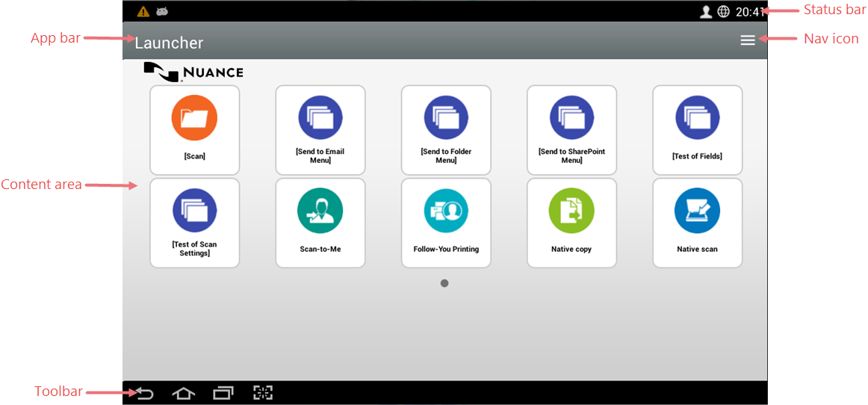
Task: Launch the Test of Fields workflow
Action: point(697,129)
